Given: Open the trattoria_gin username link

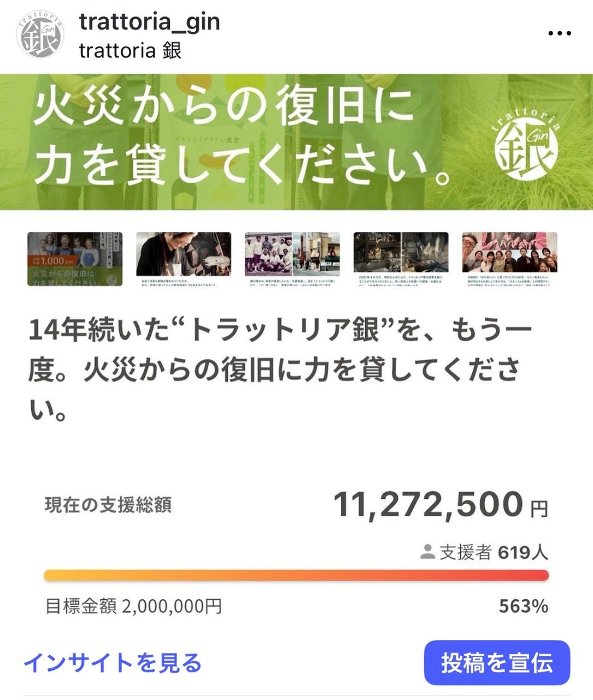Looking at the screenshot, I should [x=149, y=22].
